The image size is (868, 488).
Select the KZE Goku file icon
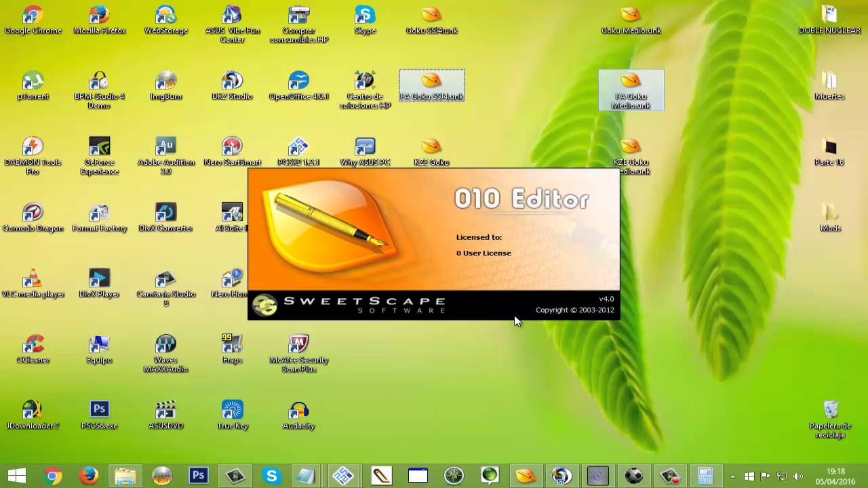pyautogui.click(x=431, y=151)
